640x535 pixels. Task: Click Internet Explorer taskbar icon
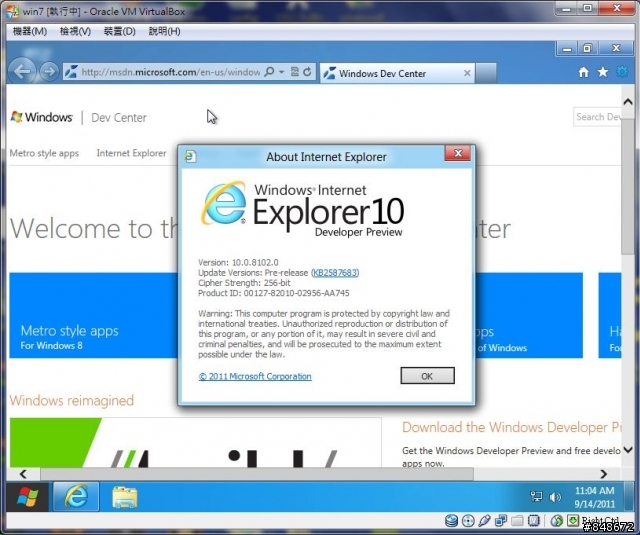pyautogui.click(x=76, y=496)
